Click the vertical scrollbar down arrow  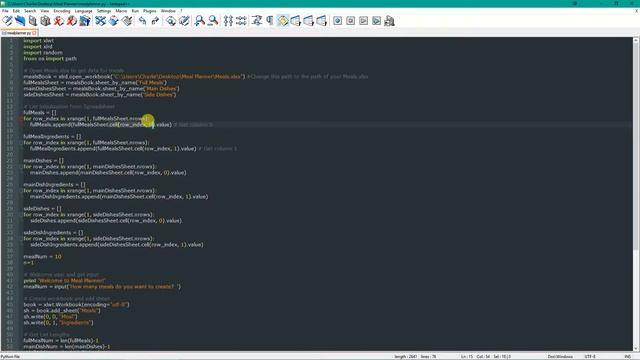[636, 348]
